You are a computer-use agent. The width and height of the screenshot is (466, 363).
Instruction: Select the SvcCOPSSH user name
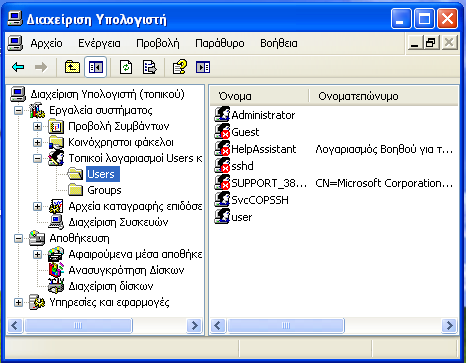260,200
